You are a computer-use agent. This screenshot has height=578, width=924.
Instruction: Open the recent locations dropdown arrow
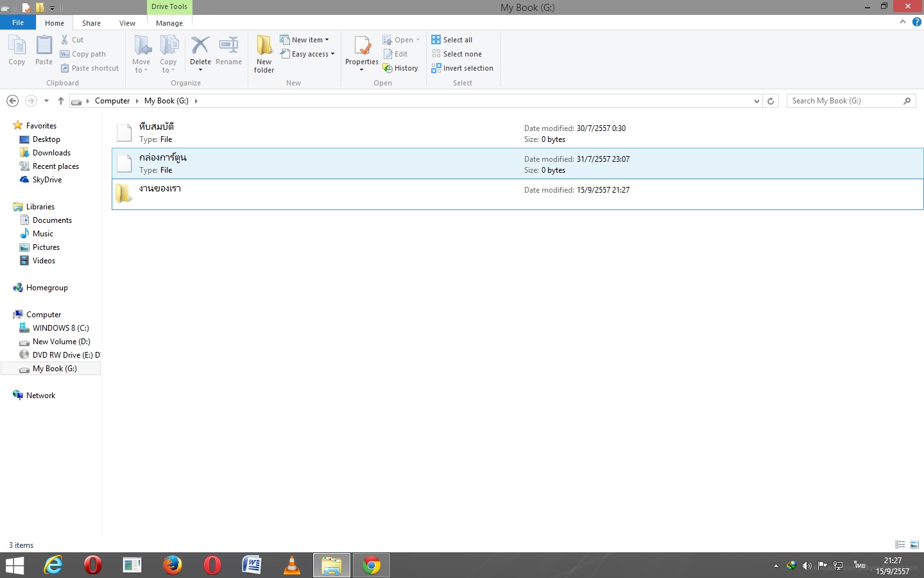46,101
